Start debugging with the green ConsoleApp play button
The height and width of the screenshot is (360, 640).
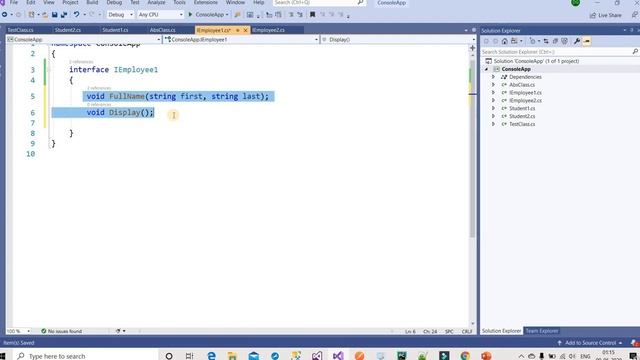click(x=208, y=15)
